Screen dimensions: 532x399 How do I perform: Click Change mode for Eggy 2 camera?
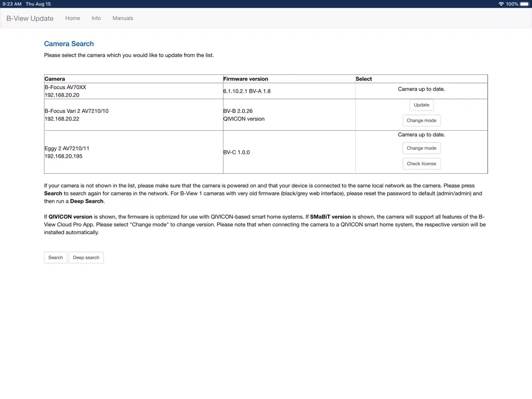coord(421,148)
